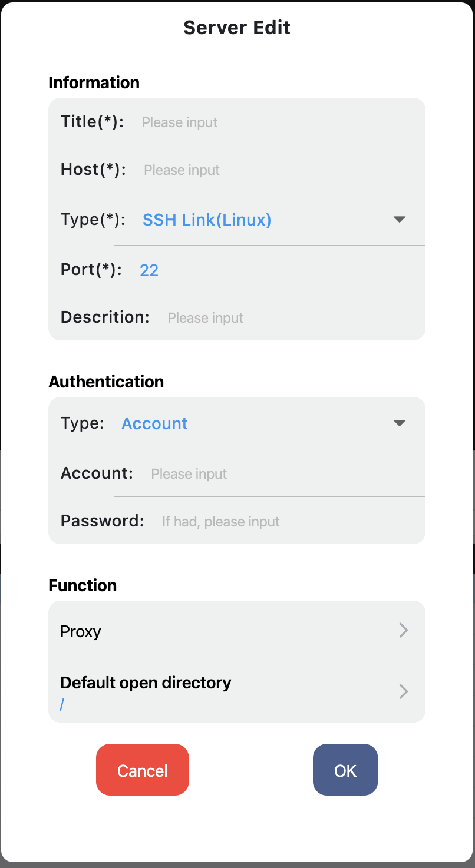The image size is (475, 868).
Task: Click the chevron beside Default open directory
Action: pyautogui.click(x=404, y=691)
